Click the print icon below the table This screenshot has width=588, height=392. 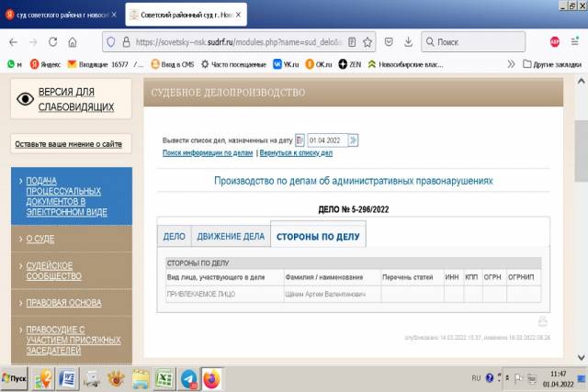(x=542, y=321)
